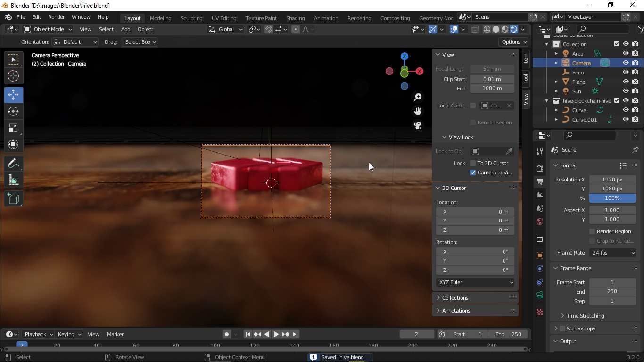
Task: Switch to wireframe viewport shading
Action: (487, 29)
